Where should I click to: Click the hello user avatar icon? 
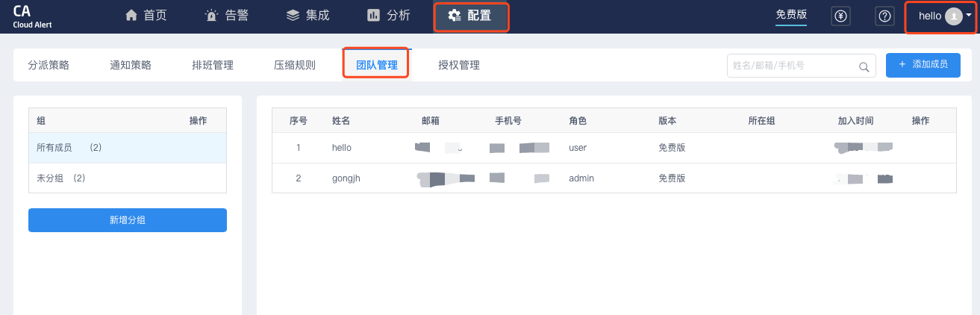(x=953, y=16)
